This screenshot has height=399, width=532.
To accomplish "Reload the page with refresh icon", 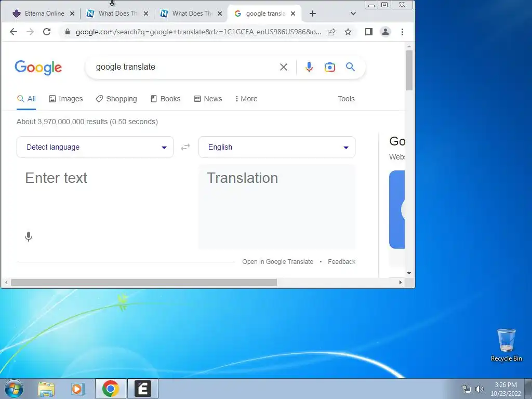I will pyautogui.click(x=47, y=32).
